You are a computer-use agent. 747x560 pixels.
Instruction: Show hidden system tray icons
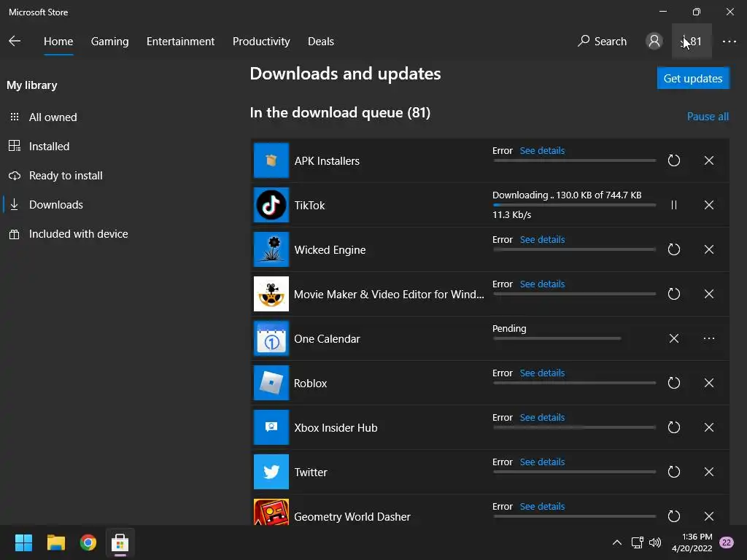point(617,542)
